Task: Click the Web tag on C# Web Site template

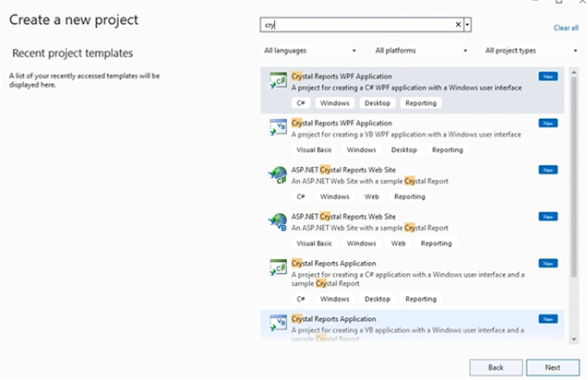Action: pos(372,196)
